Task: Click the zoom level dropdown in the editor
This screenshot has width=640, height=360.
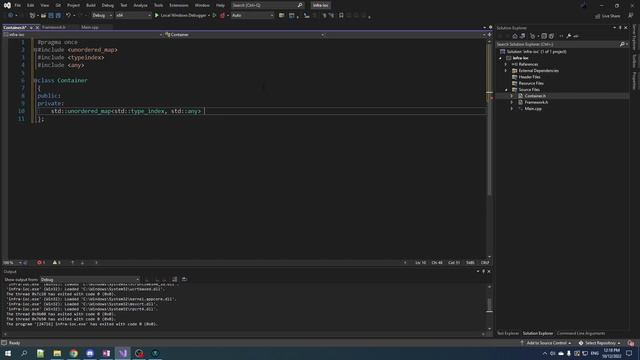Action: (12, 262)
